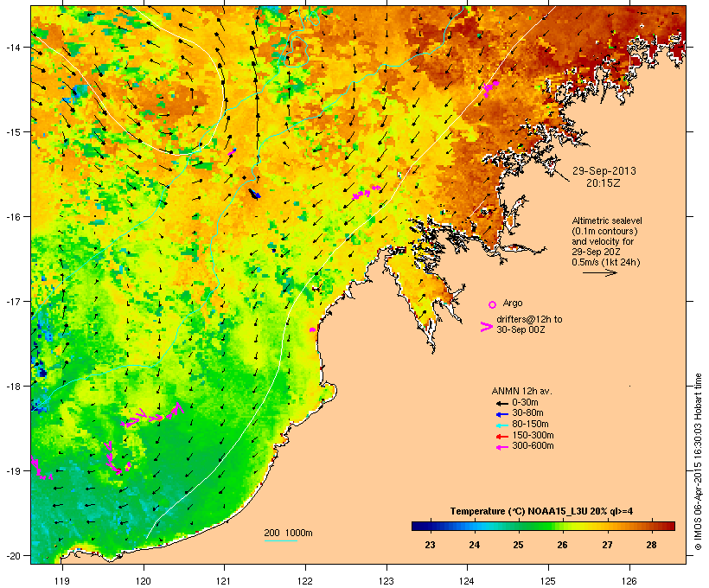This screenshot has width=709, height=588.
Task: Click the magenta 300-600m arrow legend symbol
Action: (x=501, y=447)
